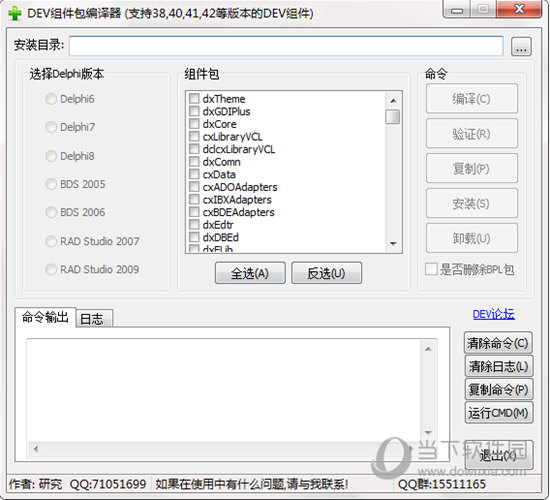
Task: Click inside the command output text area
Action: tap(224, 389)
